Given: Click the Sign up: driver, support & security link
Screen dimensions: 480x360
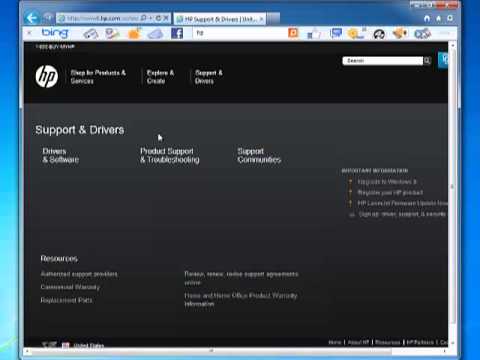Looking at the screenshot, I should [402, 214].
